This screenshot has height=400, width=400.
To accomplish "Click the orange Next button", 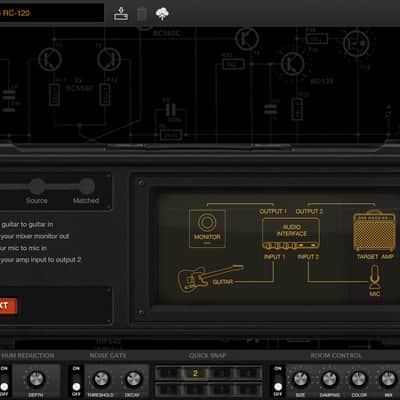I will click(8, 306).
